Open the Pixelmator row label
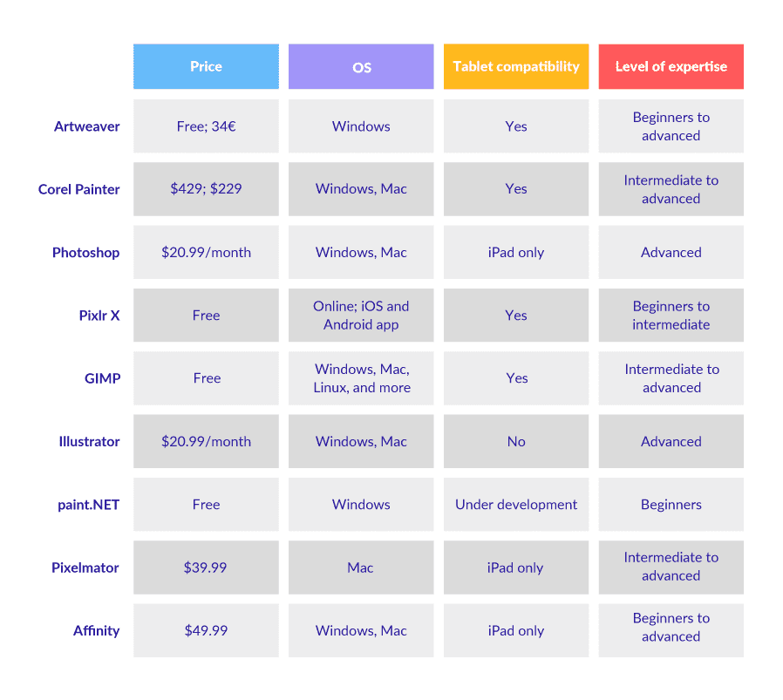 pyautogui.click(x=85, y=567)
